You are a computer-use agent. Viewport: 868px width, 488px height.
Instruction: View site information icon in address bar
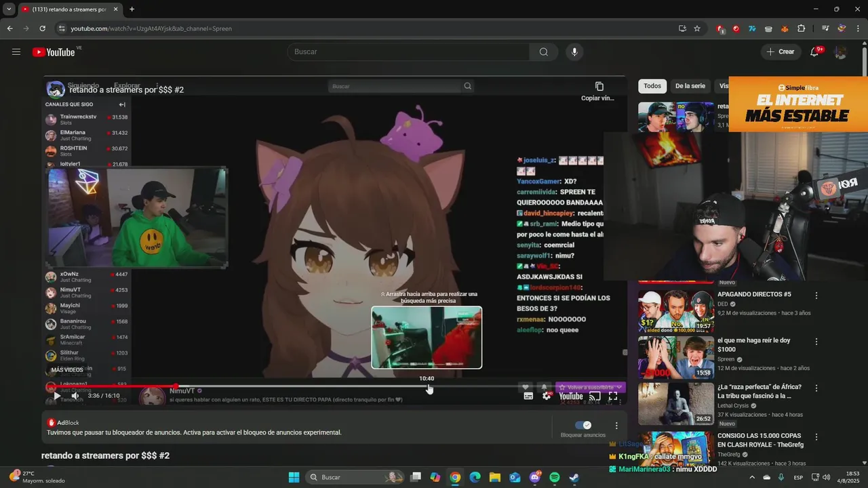tap(61, 28)
